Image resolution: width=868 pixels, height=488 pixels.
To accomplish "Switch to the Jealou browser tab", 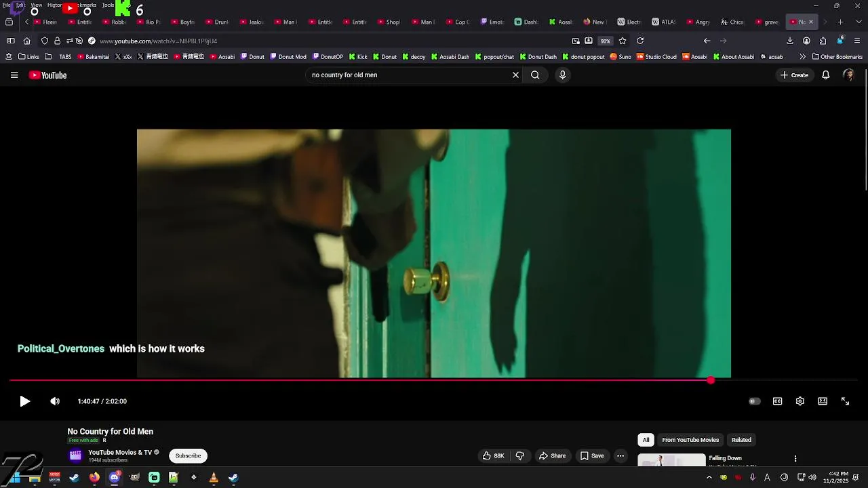I will (252, 22).
